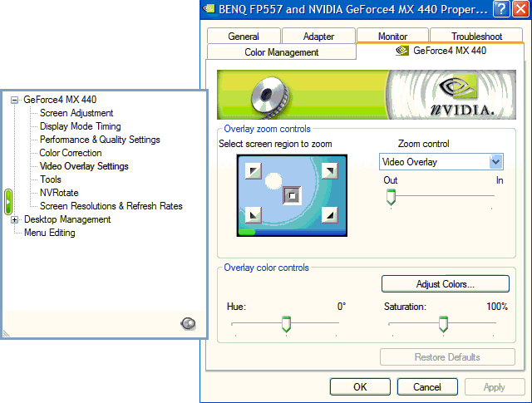The height and width of the screenshot is (403, 532).
Task: Click the Saturation slider thumb
Action: [x=443, y=323]
